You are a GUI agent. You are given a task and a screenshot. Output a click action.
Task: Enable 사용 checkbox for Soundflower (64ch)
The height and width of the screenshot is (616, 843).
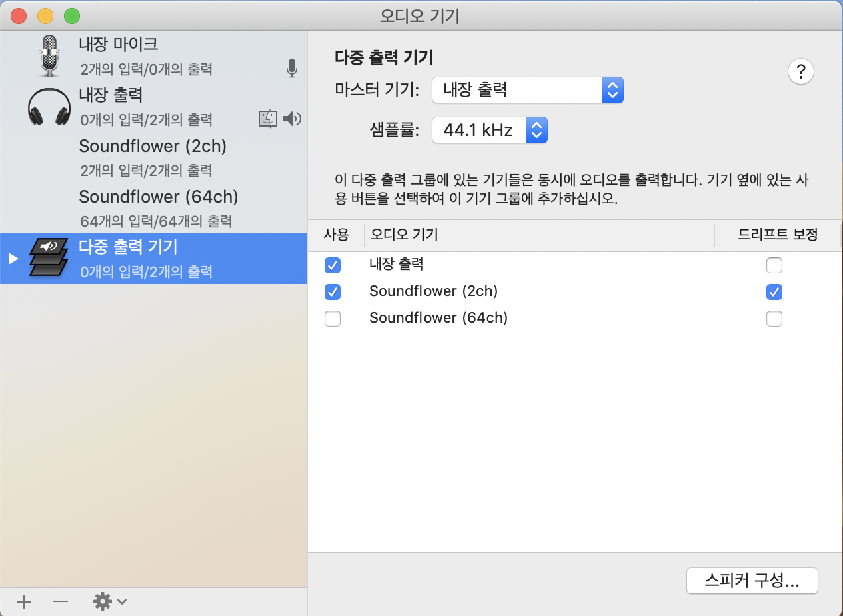point(332,319)
